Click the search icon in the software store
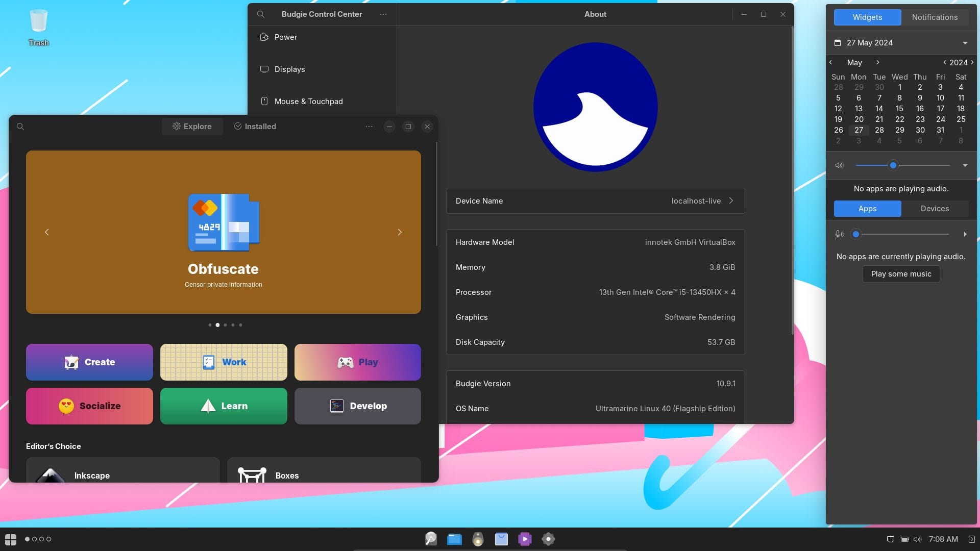Image resolution: width=980 pixels, height=551 pixels. coord(20,126)
